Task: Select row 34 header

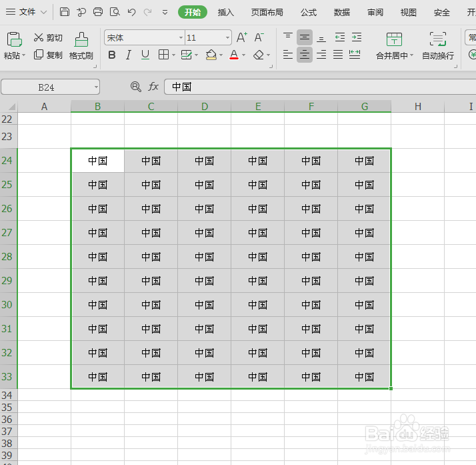Action: (9, 395)
